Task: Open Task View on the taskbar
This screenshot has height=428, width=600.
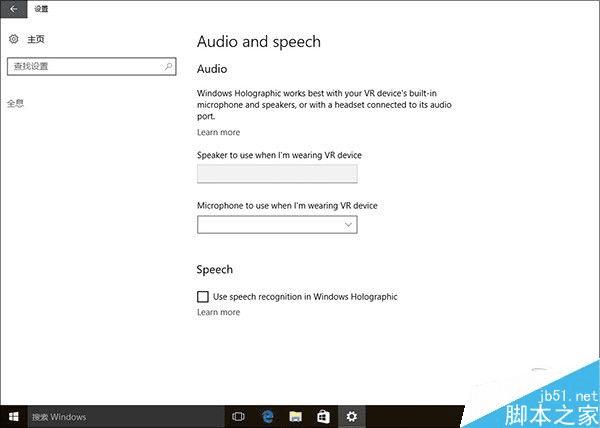Action: click(x=238, y=417)
